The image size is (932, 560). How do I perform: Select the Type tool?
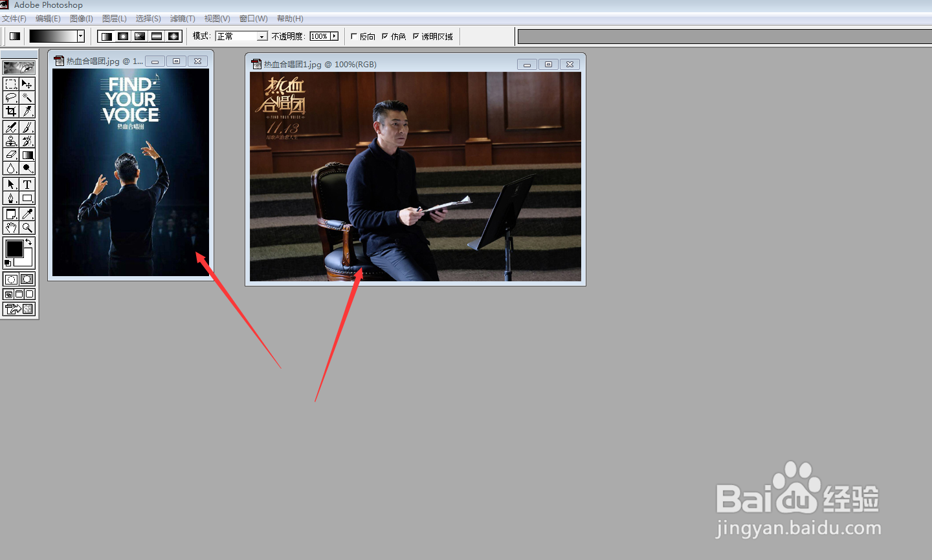pos(27,184)
